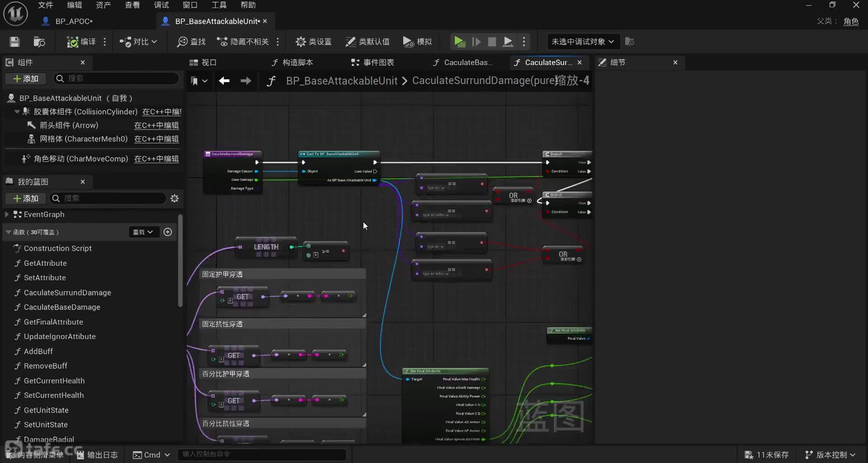Click the green Play button

(459, 42)
